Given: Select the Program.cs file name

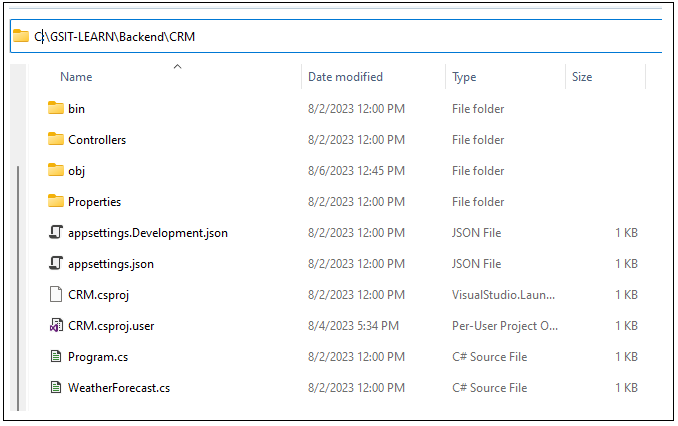Looking at the screenshot, I should pyautogui.click(x=98, y=357).
